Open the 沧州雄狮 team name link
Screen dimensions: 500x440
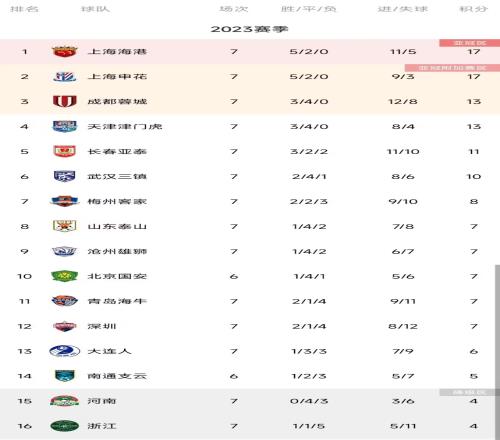point(117,251)
